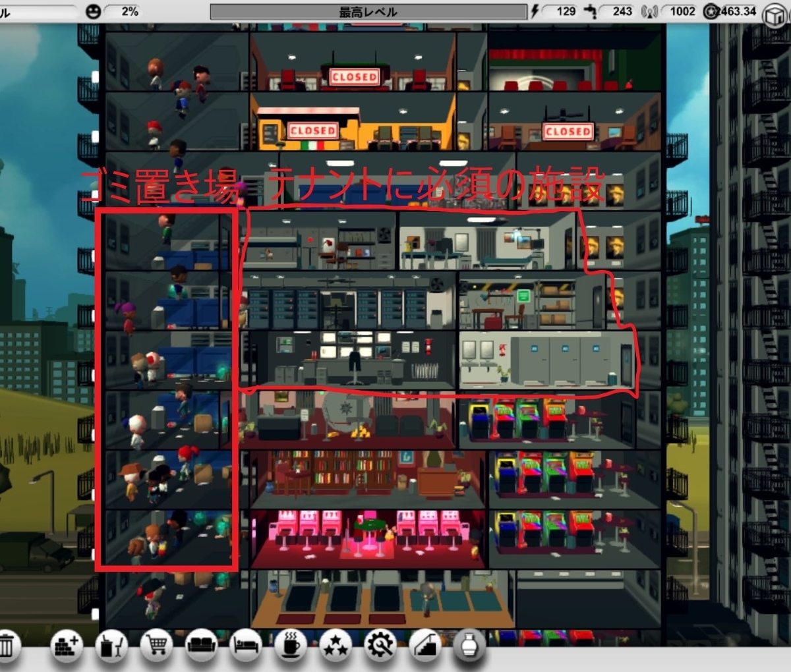This screenshot has height=672, width=791.
Task: Select the room with grey storage lockers
Action: coord(546,359)
